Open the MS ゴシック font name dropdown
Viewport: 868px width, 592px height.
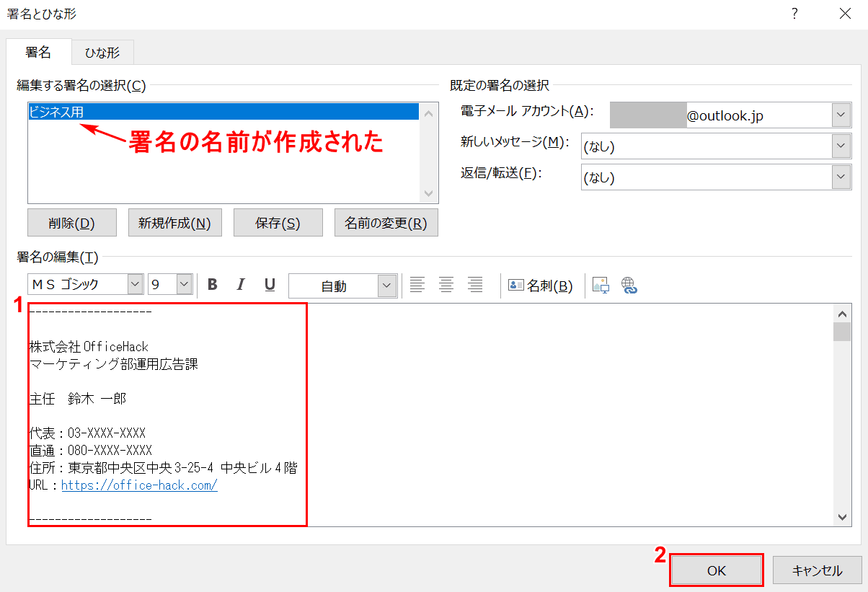click(x=135, y=285)
